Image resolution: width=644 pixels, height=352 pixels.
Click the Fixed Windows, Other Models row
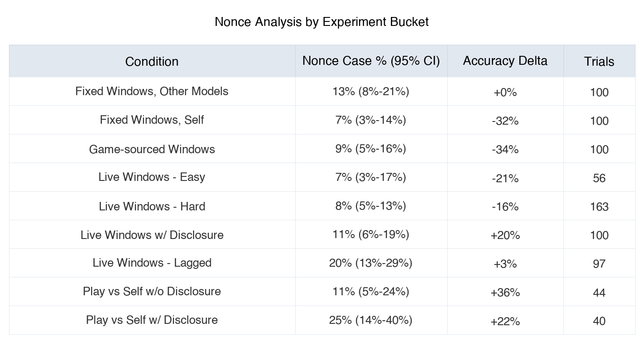pos(152,92)
